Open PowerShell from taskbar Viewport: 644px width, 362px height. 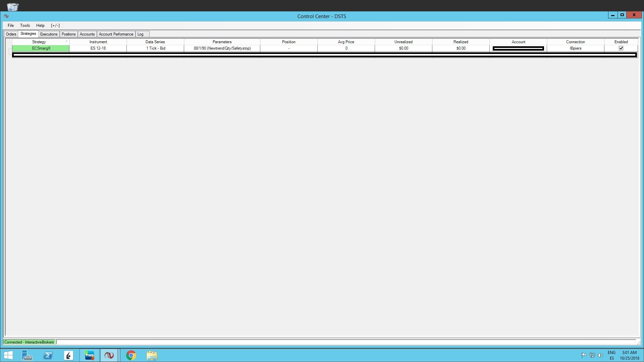(x=48, y=355)
